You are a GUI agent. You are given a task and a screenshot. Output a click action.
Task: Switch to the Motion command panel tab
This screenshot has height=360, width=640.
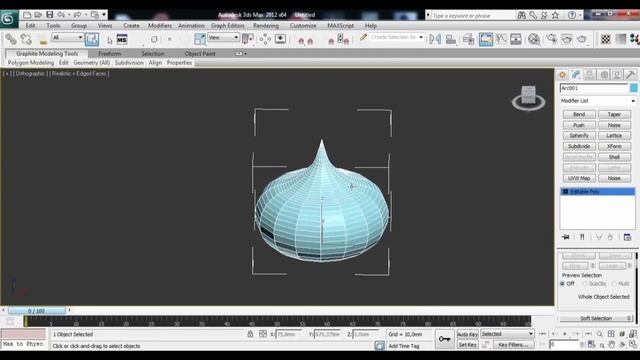point(604,75)
